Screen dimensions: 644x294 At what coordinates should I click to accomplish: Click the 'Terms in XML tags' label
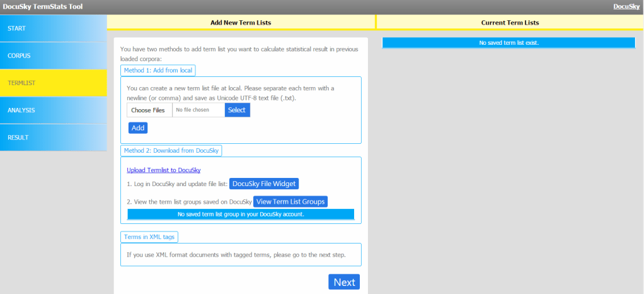[x=150, y=237]
